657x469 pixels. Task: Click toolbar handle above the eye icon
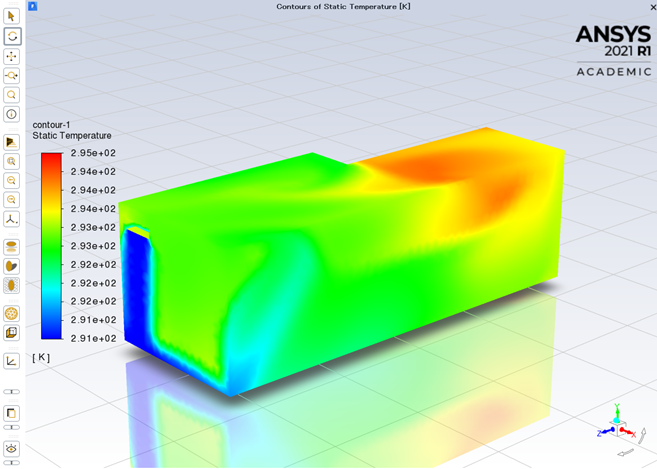tap(11, 428)
